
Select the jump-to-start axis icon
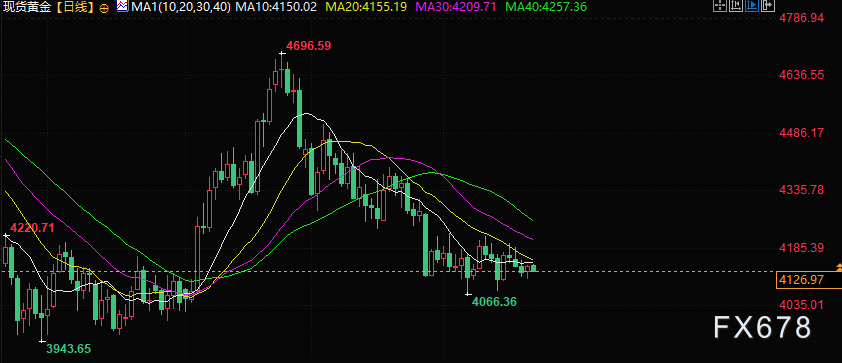point(735,6)
